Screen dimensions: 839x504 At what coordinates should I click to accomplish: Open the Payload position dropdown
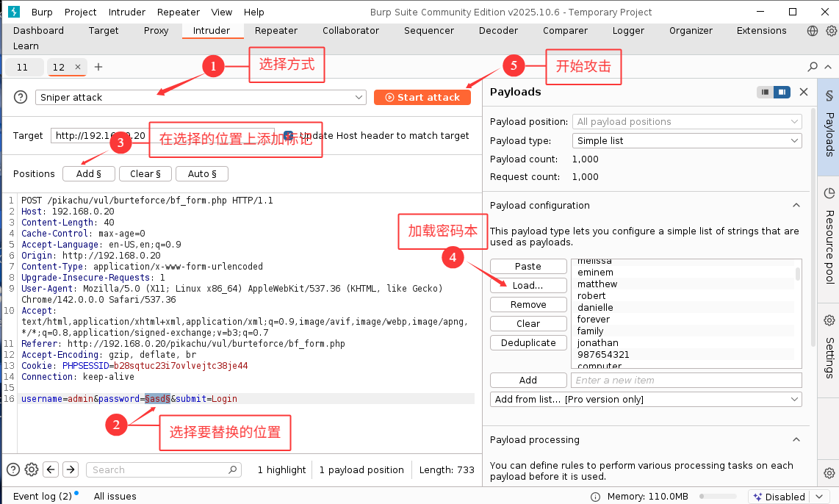[687, 122]
